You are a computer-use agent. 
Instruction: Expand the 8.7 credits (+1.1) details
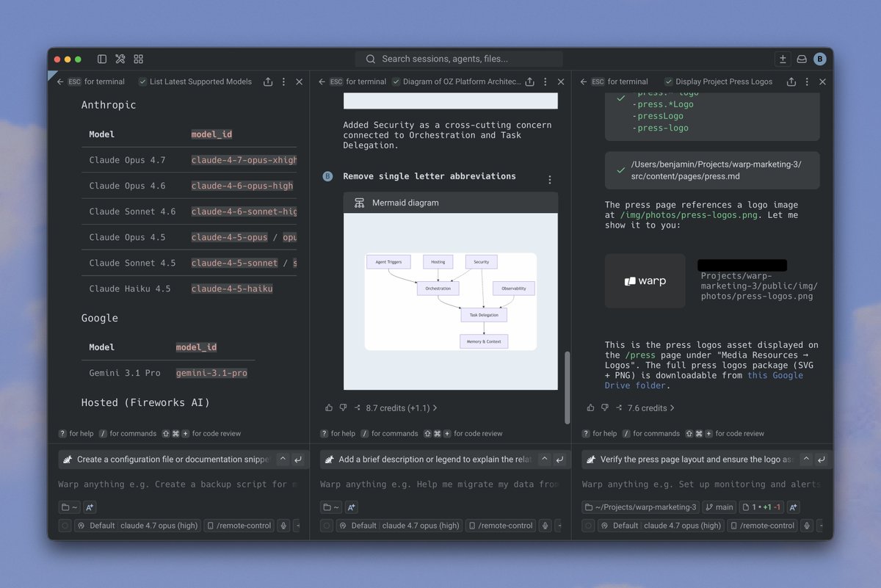tap(401, 407)
